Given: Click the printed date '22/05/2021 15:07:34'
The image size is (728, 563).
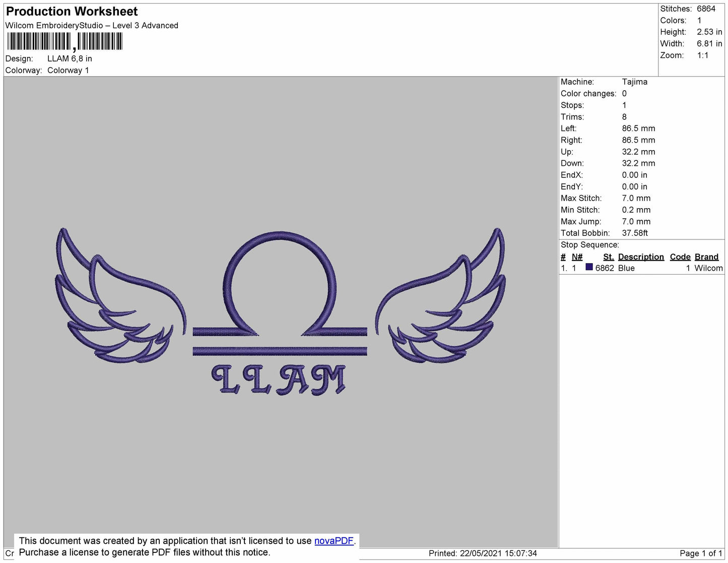Looking at the screenshot, I should click(x=498, y=553).
